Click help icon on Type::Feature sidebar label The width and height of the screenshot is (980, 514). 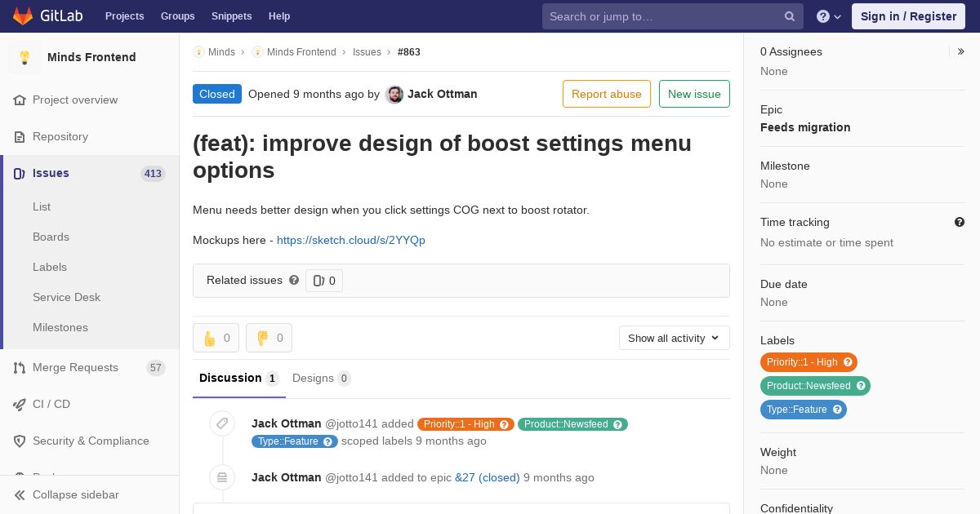(x=837, y=410)
